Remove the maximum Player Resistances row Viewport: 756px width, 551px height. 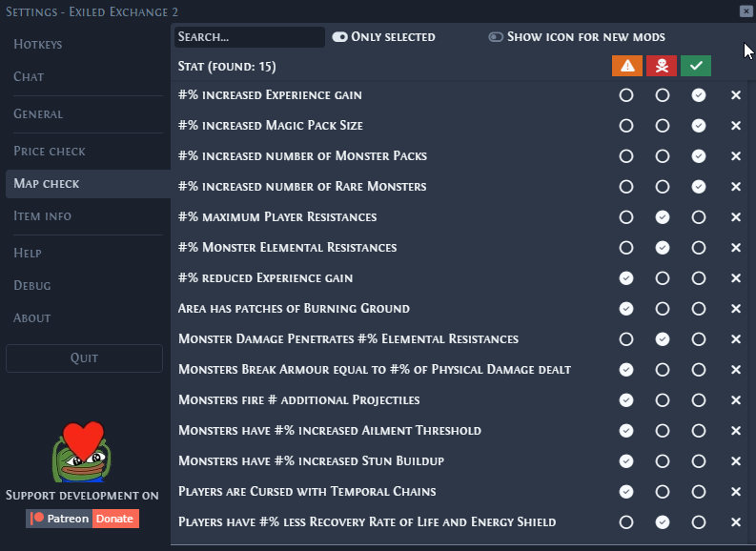pos(736,217)
